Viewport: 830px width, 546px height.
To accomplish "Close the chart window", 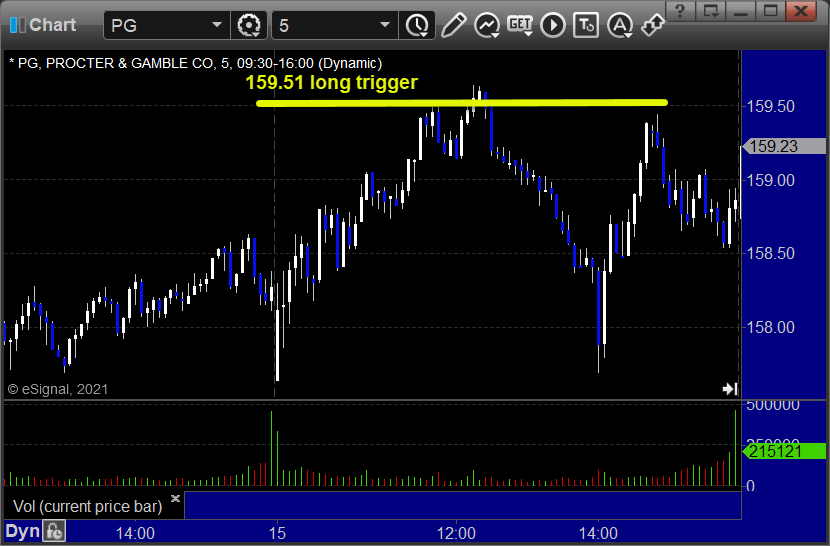I will pos(801,11).
